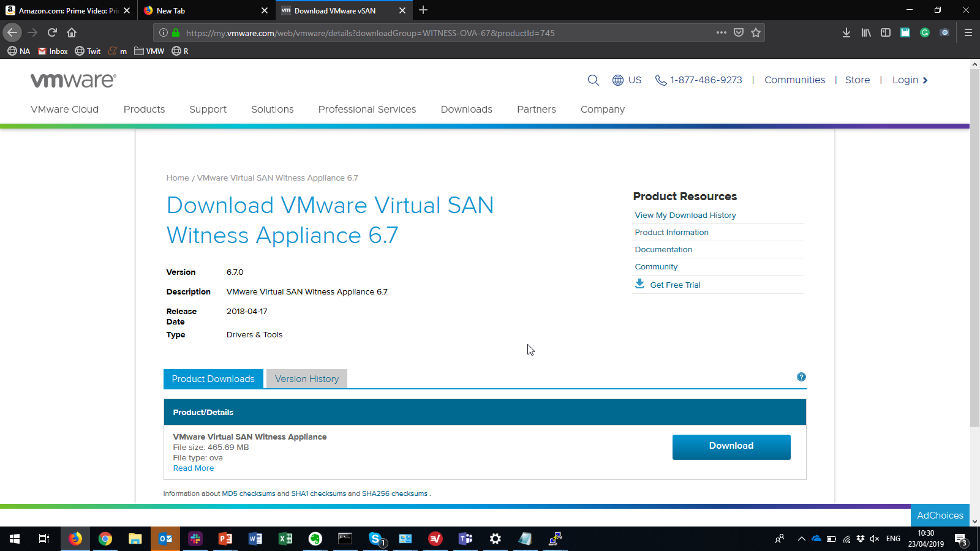This screenshot has width=980, height=551.
Task: Open the Company menu
Action: coord(603,109)
